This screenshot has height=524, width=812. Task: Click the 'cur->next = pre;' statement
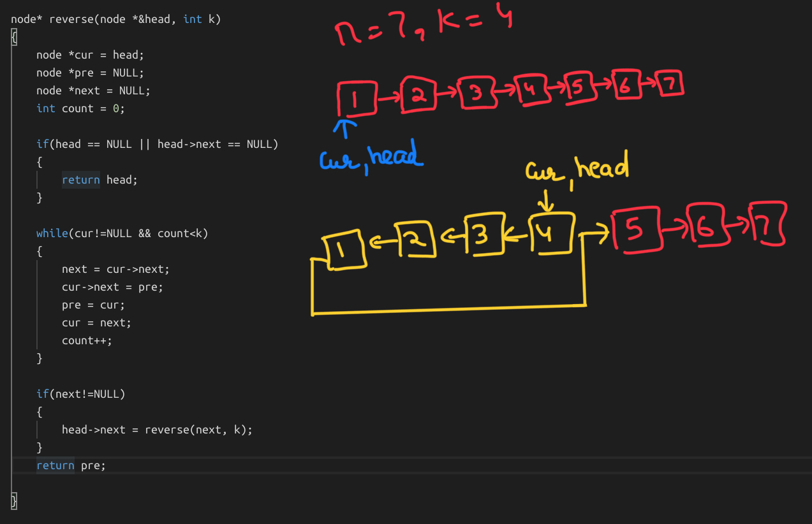point(112,287)
